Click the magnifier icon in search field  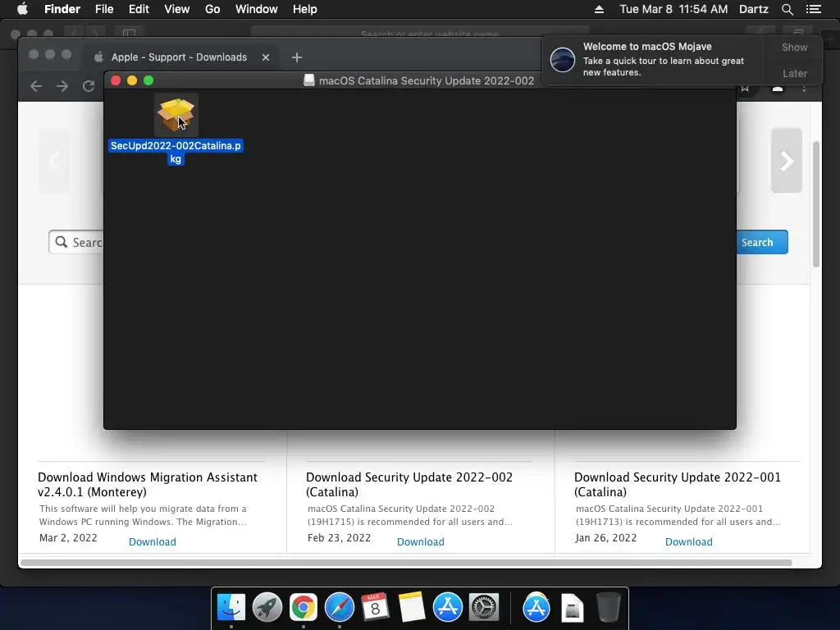pos(62,242)
